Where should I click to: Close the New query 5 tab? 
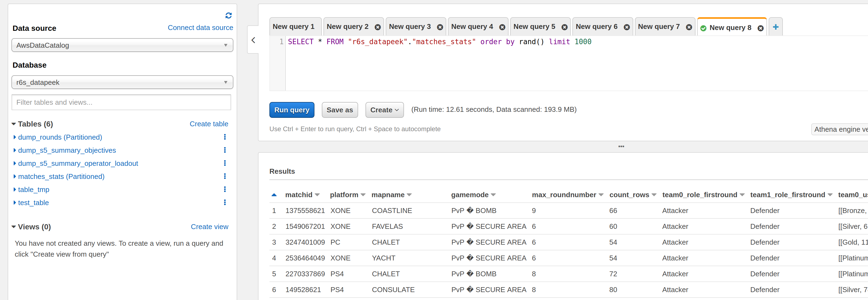(x=564, y=27)
